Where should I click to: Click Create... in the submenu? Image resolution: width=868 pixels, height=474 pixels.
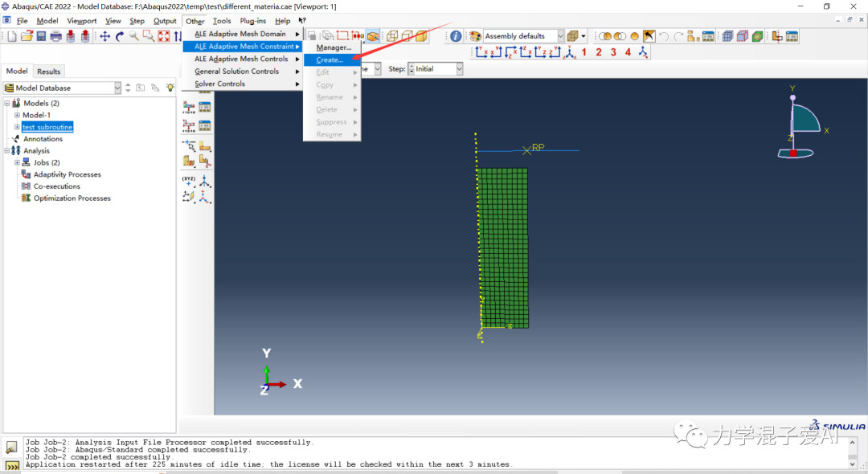click(x=332, y=59)
